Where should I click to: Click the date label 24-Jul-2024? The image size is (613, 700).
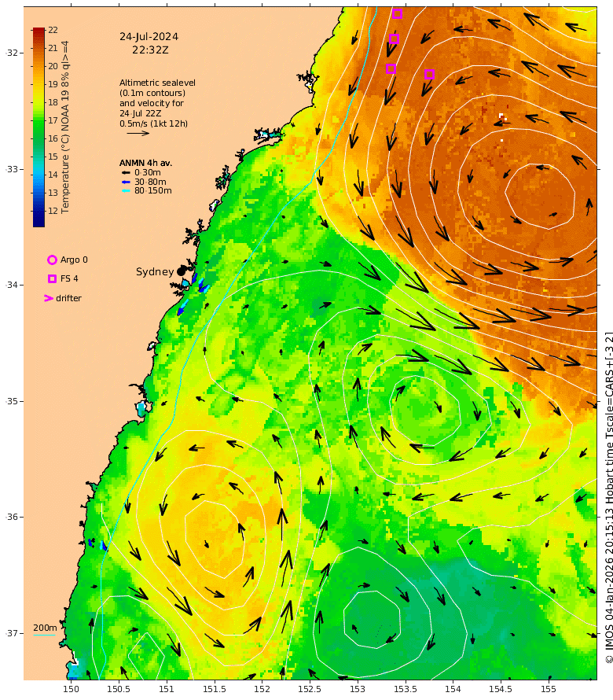(149, 37)
